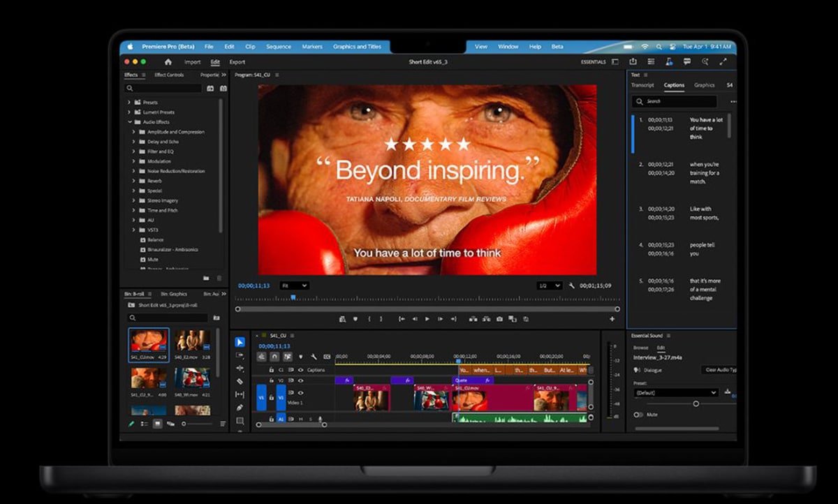Click the Export Frame camera icon

499,319
